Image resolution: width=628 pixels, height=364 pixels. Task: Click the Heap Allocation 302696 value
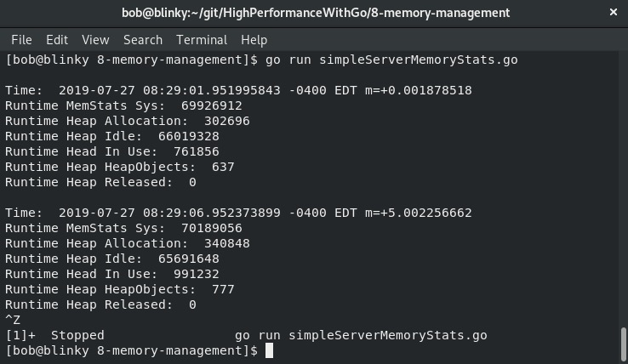(226, 121)
